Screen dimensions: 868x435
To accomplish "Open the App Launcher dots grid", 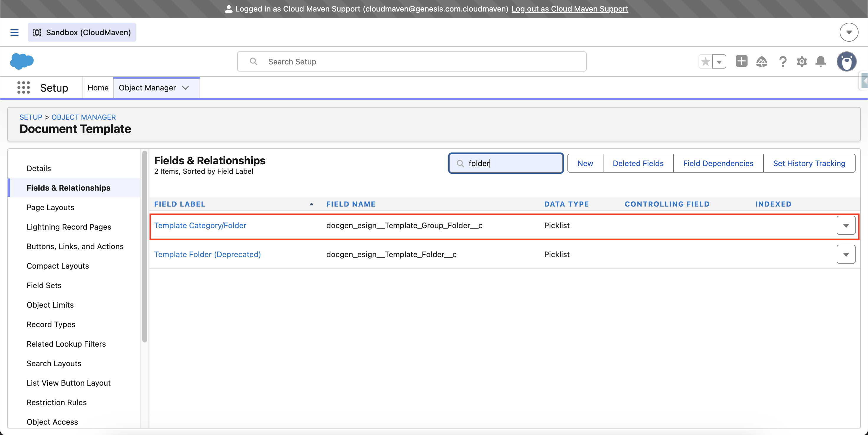I will tap(24, 88).
